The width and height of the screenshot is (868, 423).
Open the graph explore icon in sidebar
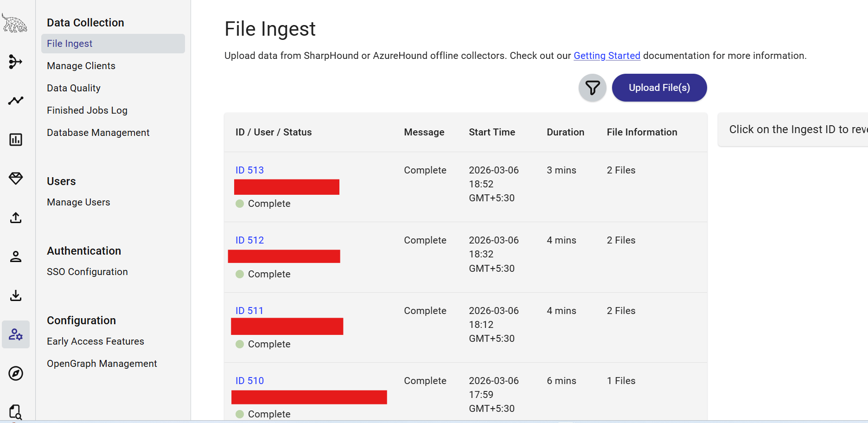16,62
